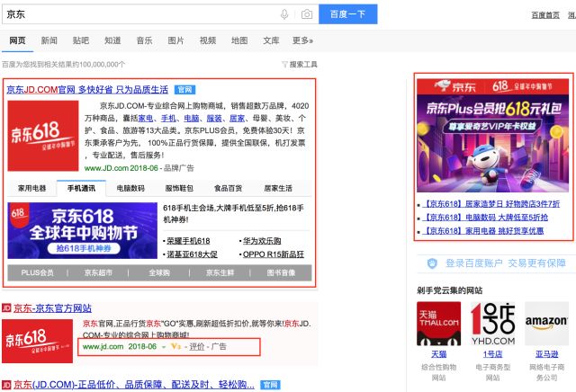
Task: Click the 抢618手机神券 button on banner
Action: tap(84, 248)
